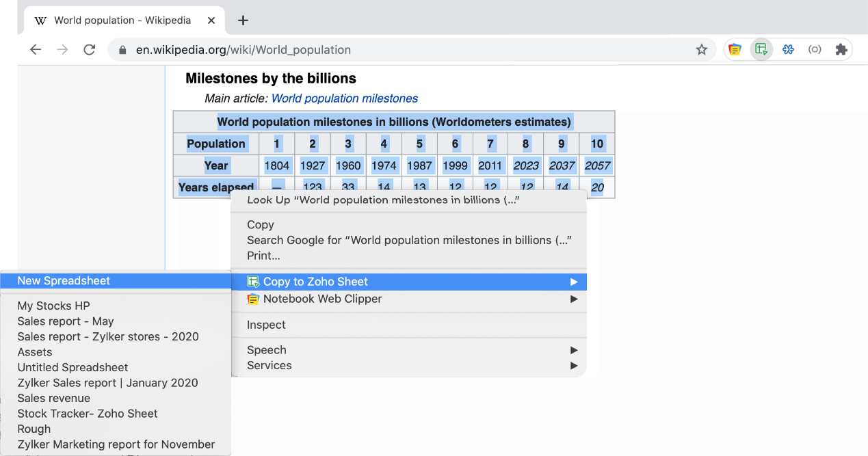Open Notebook Web Clipper submenu
Viewport: 868px width, 456px height.
pyautogui.click(x=408, y=299)
